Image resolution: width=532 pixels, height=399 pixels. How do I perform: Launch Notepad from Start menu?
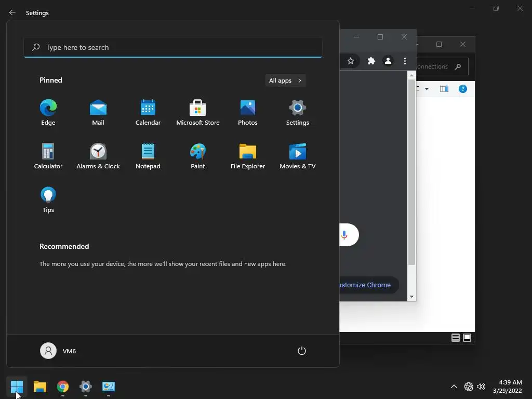tap(148, 156)
